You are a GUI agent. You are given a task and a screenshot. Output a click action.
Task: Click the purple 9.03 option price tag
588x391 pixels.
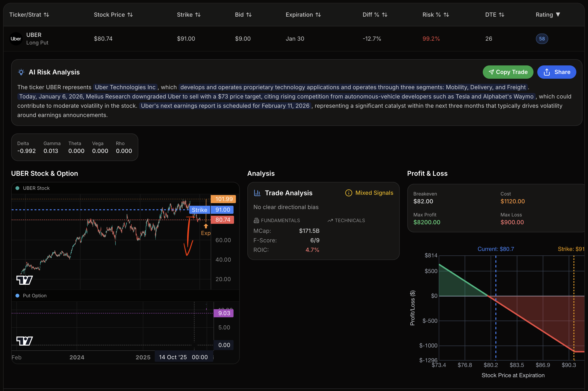224,313
